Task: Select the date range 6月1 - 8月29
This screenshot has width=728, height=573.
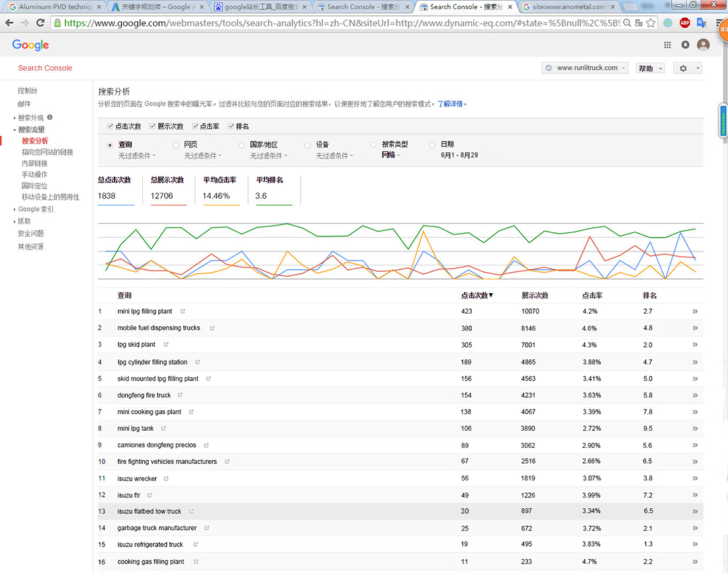Action: pyautogui.click(x=459, y=155)
